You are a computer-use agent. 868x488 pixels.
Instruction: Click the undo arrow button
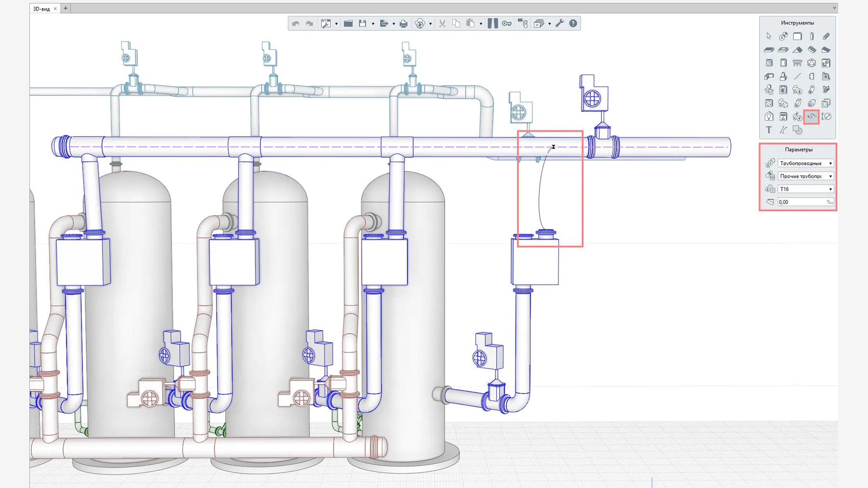click(x=296, y=24)
